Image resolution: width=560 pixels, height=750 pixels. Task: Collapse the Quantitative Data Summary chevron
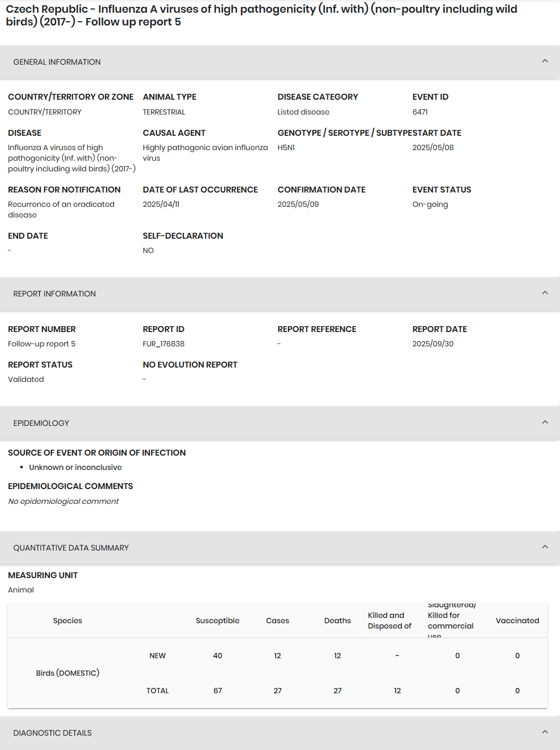click(545, 547)
